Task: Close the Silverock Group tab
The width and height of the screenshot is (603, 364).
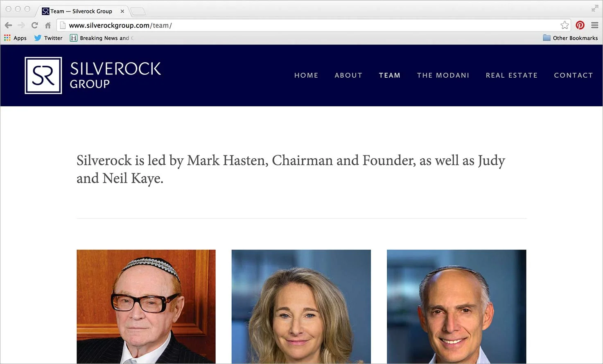Action: click(122, 11)
